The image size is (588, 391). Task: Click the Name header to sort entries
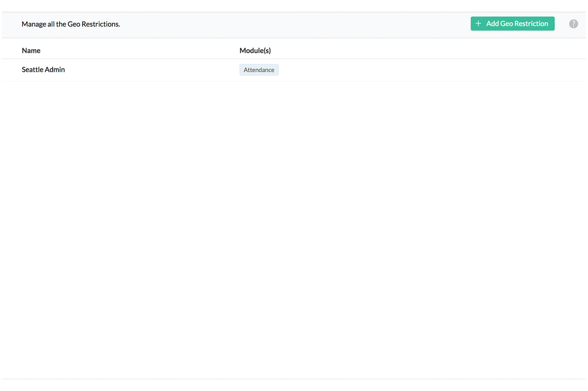point(31,50)
